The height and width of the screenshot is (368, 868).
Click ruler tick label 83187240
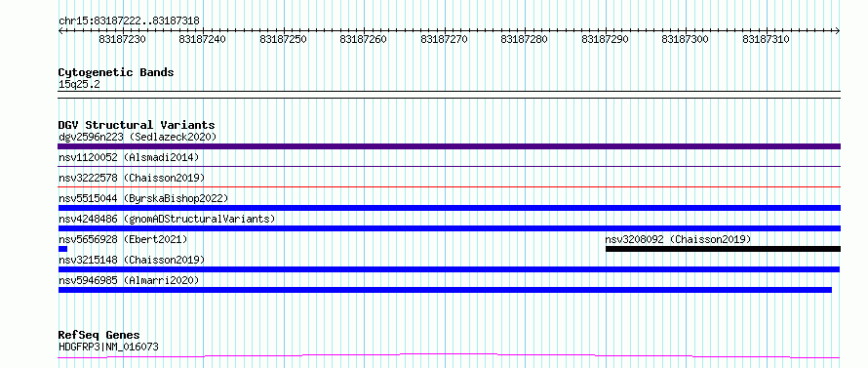click(x=203, y=39)
